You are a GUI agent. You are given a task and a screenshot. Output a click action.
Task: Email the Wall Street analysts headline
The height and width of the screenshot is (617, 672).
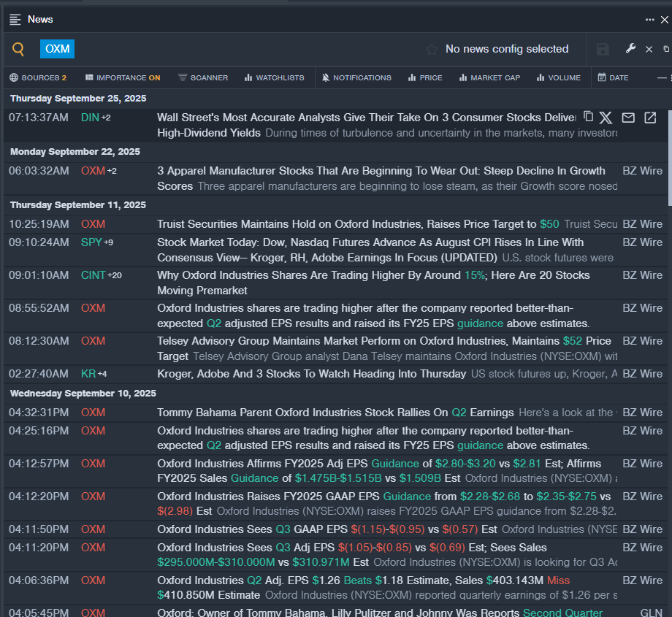(x=628, y=118)
